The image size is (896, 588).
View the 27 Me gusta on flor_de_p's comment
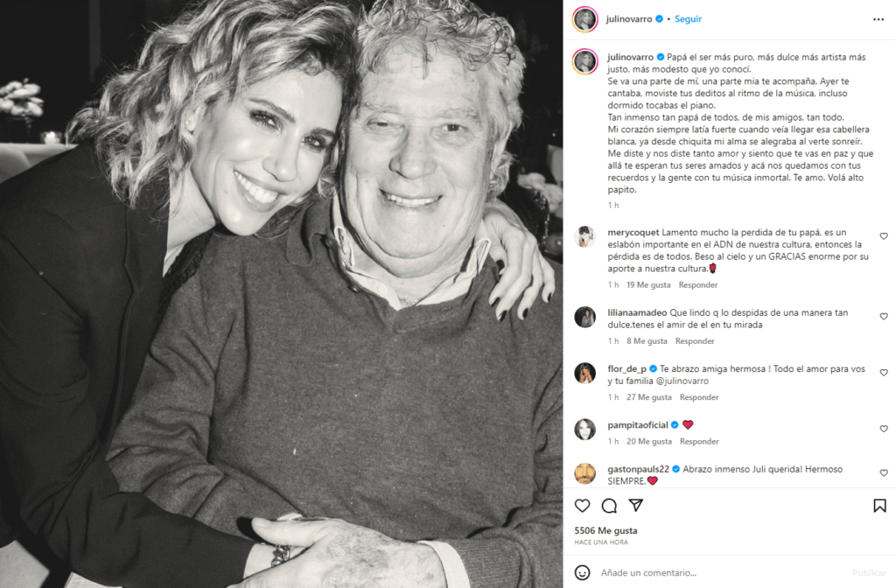coord(648,397)
